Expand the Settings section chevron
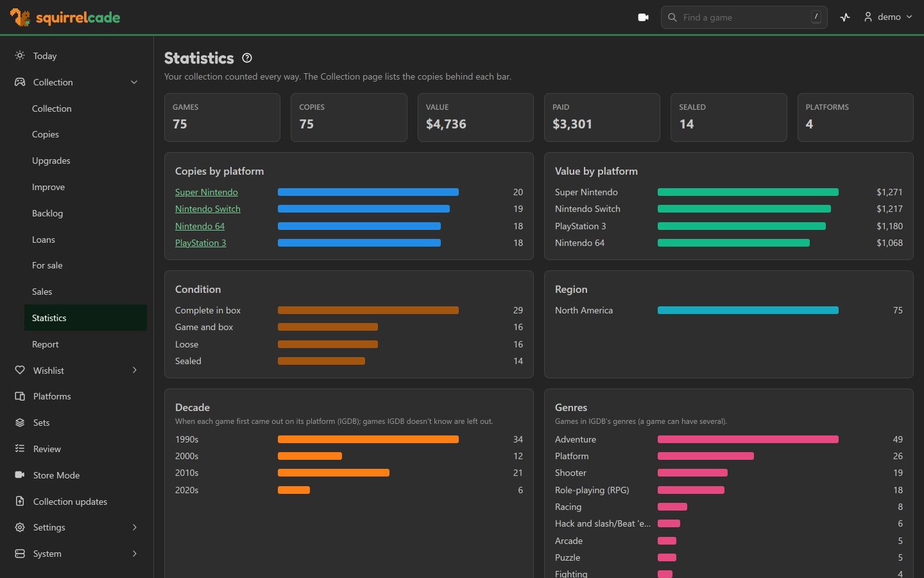 pos(134,527)
